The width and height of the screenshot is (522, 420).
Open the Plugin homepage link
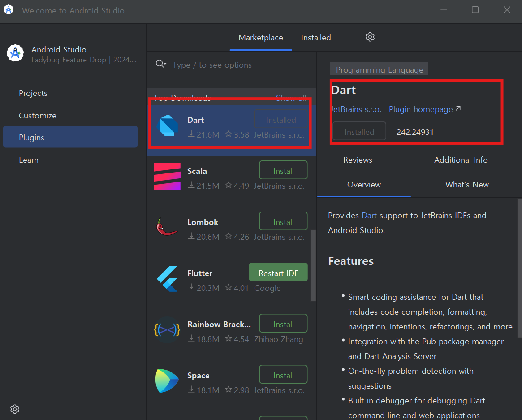[x=420, y=109]
